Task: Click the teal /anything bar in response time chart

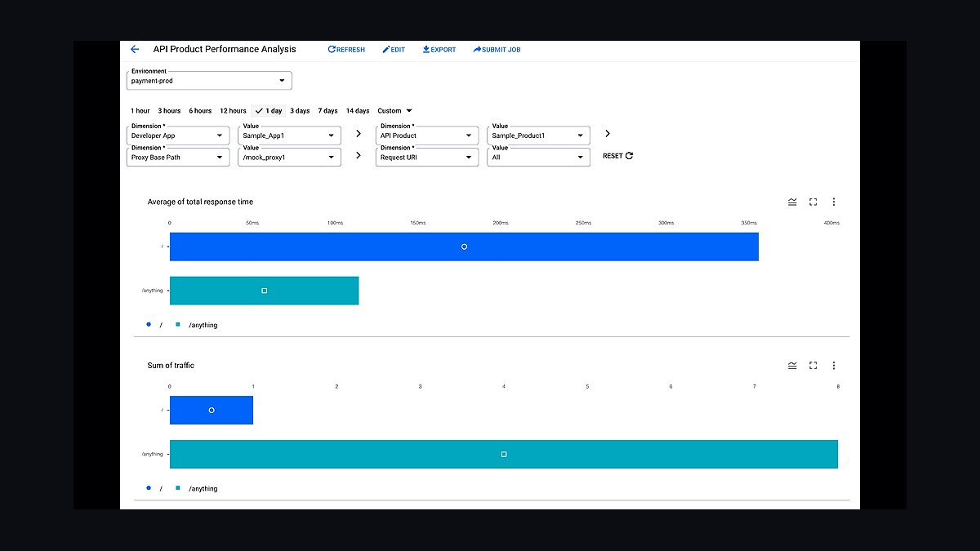Action: click(x=264, y=291)
